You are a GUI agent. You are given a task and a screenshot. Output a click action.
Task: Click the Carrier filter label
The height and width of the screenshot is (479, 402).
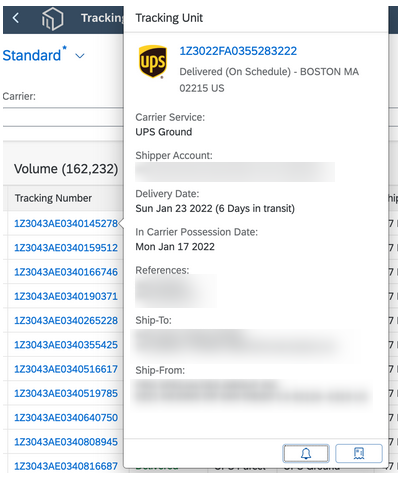(19, 96)
